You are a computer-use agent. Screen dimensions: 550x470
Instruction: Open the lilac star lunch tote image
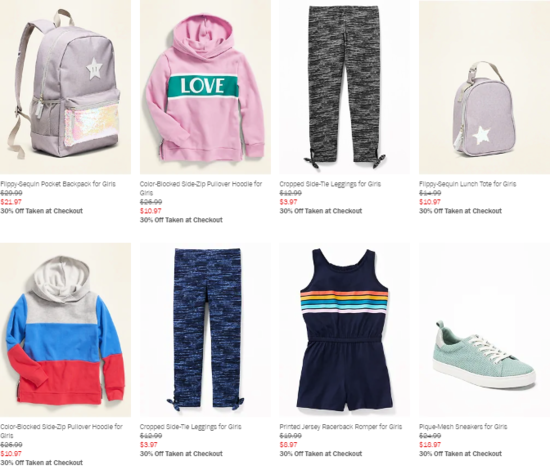click(484, 87)
